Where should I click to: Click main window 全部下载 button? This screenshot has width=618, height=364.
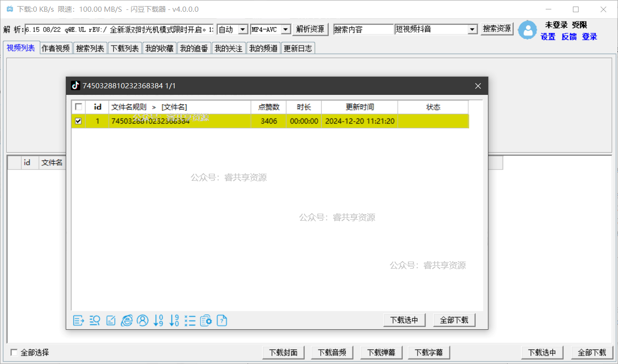pos(592,353)
